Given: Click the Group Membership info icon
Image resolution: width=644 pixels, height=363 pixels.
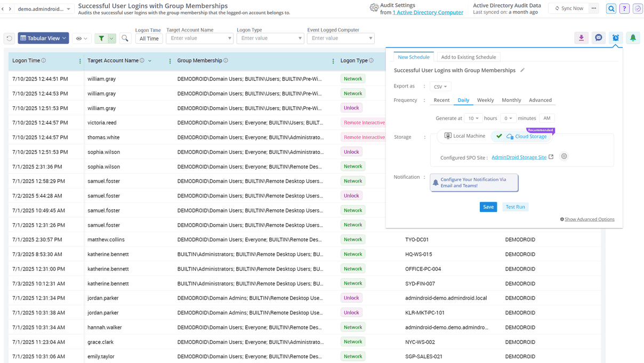Looking at the screenshot, I should (226, 61).
